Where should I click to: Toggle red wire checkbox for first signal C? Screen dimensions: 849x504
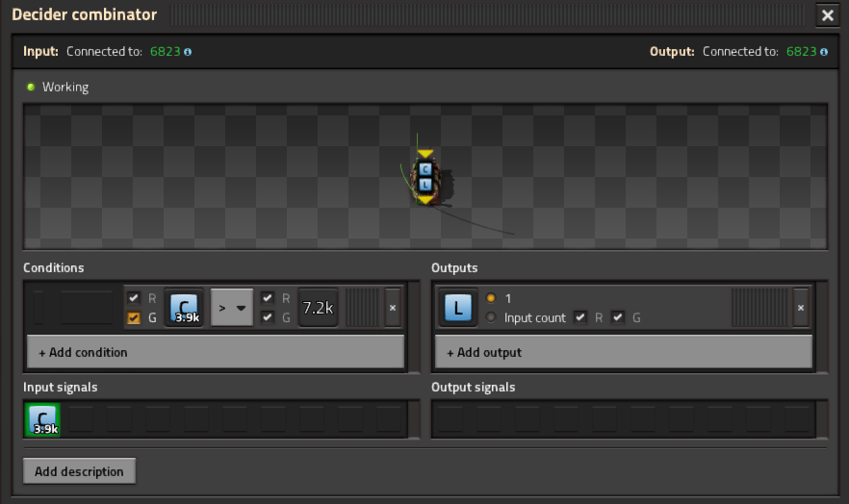133,298
